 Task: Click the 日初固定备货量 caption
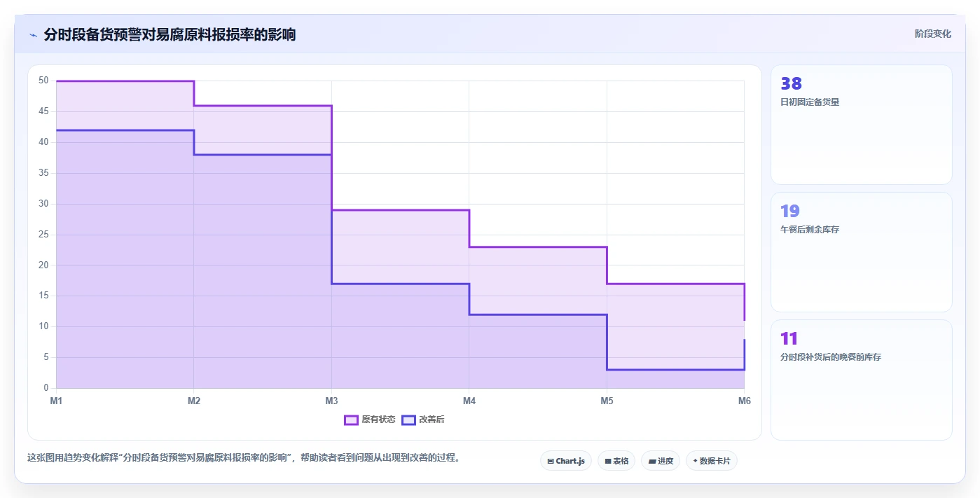click(810, 102)
